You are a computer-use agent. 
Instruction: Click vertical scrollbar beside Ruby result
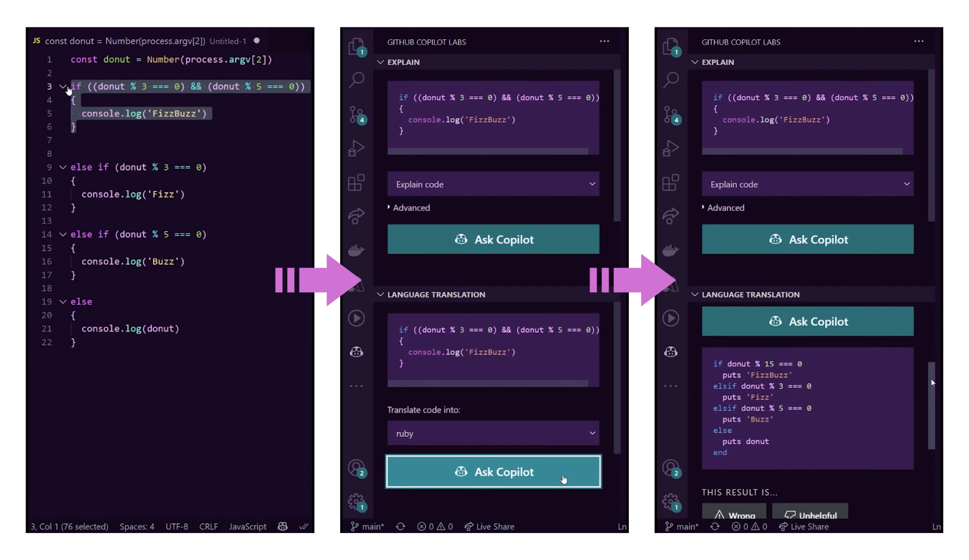coord(931,405)
